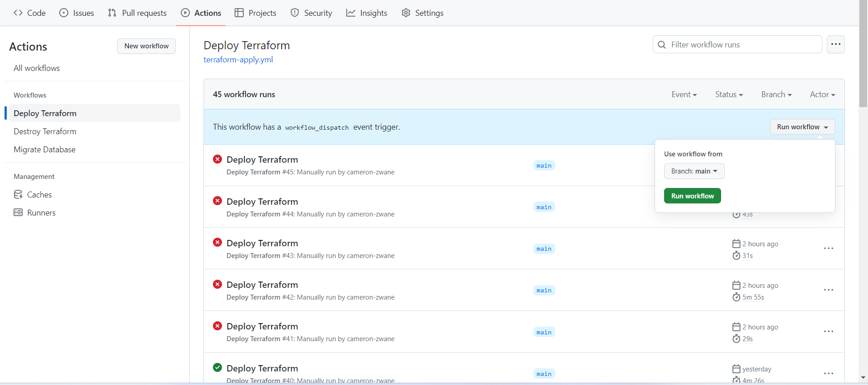The width and height of the screenshot is (868, 385).
Task: Open more options for run #42
Action: 828,290
